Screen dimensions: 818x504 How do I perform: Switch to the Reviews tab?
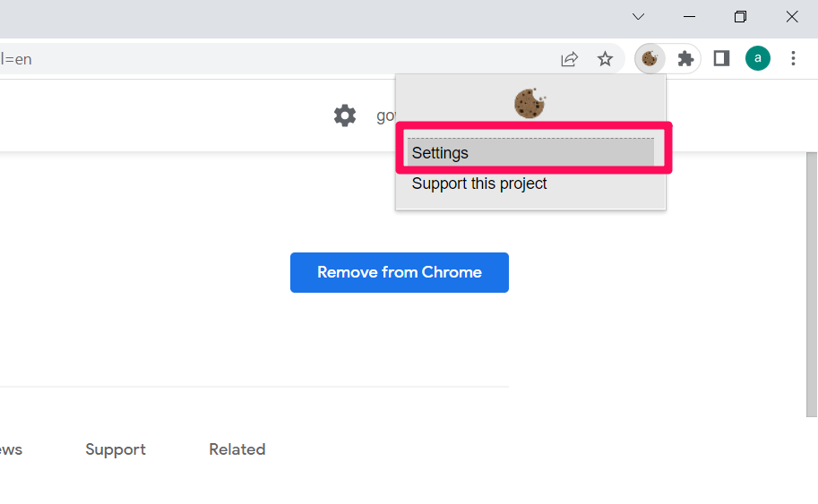coord(9,449)
